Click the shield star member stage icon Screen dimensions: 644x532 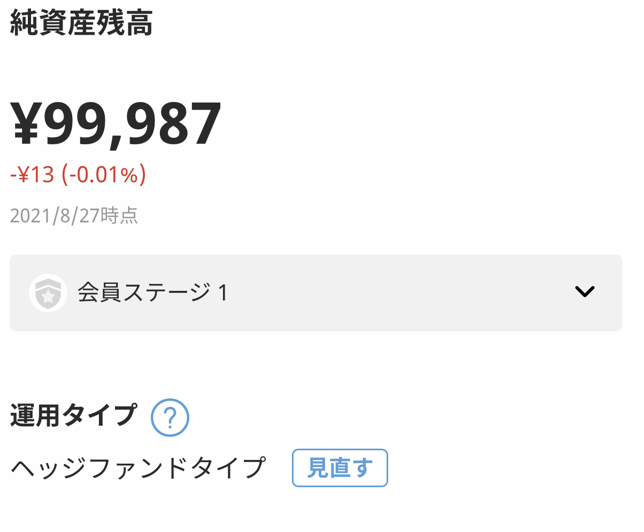point(48,293)
